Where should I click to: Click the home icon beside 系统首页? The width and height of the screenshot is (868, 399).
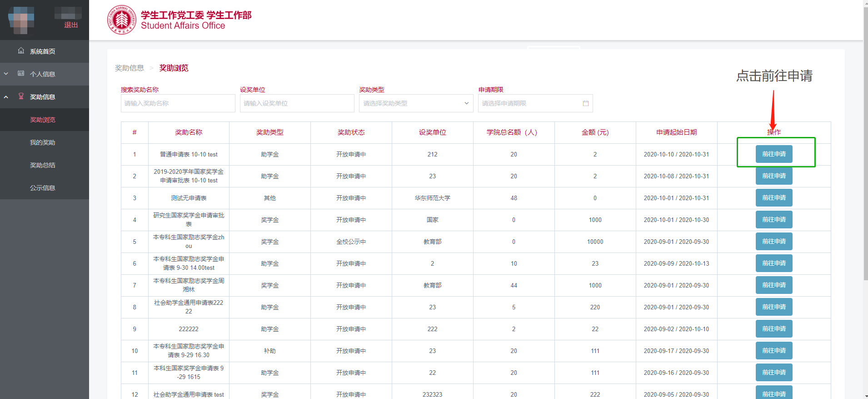tap(21, 51)
